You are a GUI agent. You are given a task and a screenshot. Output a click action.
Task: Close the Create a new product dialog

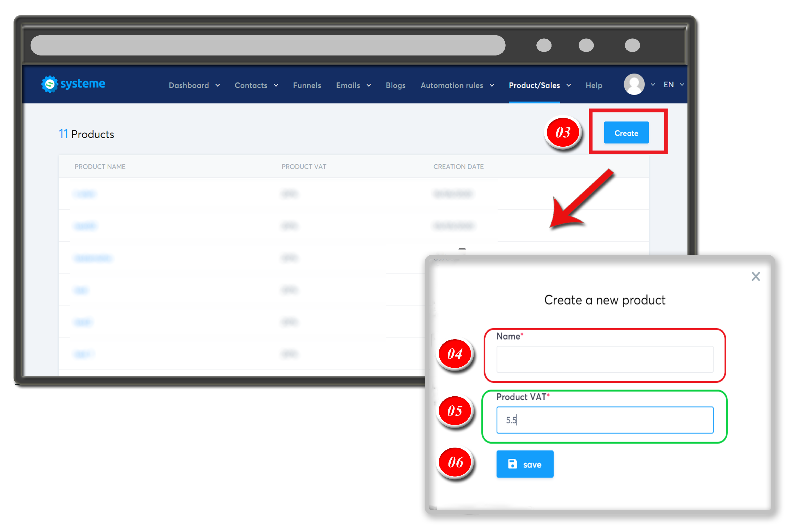point(756,277)
